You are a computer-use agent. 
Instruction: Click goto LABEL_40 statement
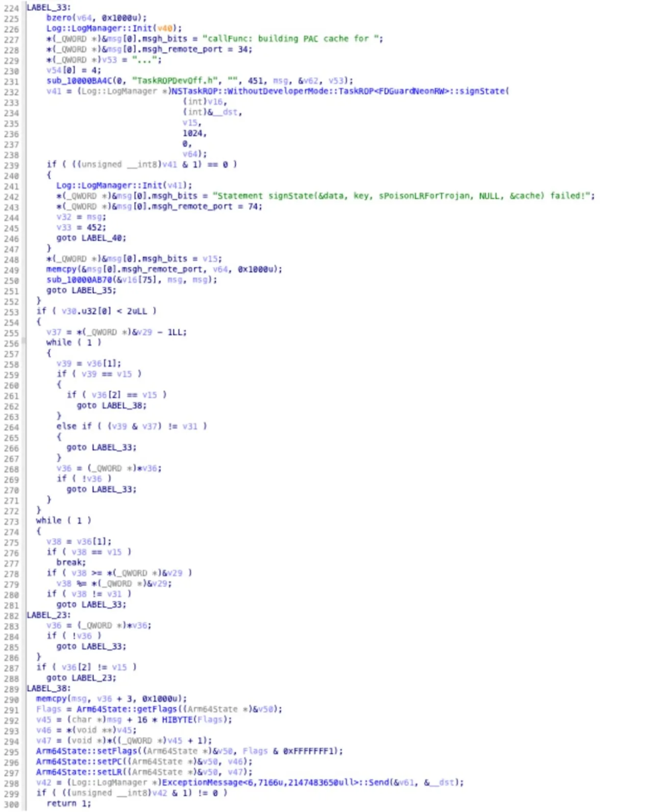[x=91, y=238]
